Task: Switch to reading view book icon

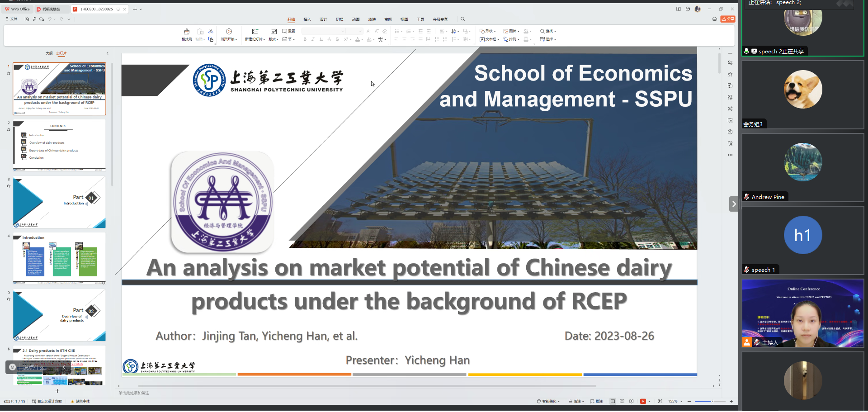Action: (x=631, y=401)
